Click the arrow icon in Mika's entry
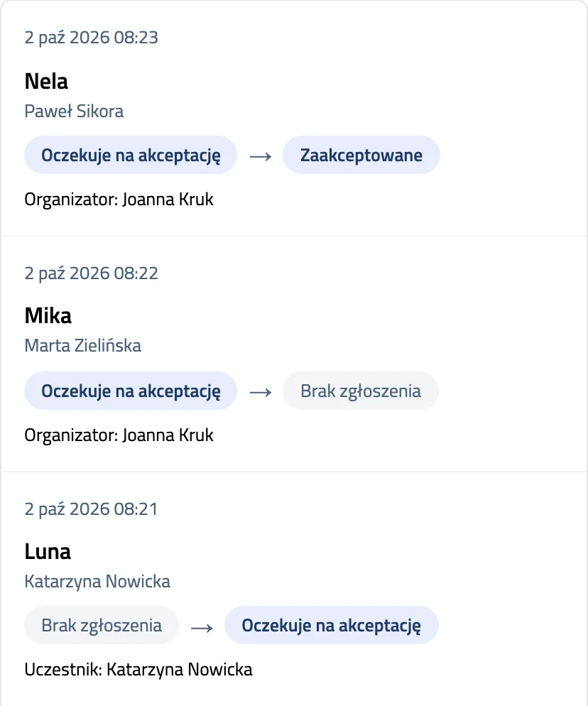This screenshot has width=588, height=706. [260, 392]
